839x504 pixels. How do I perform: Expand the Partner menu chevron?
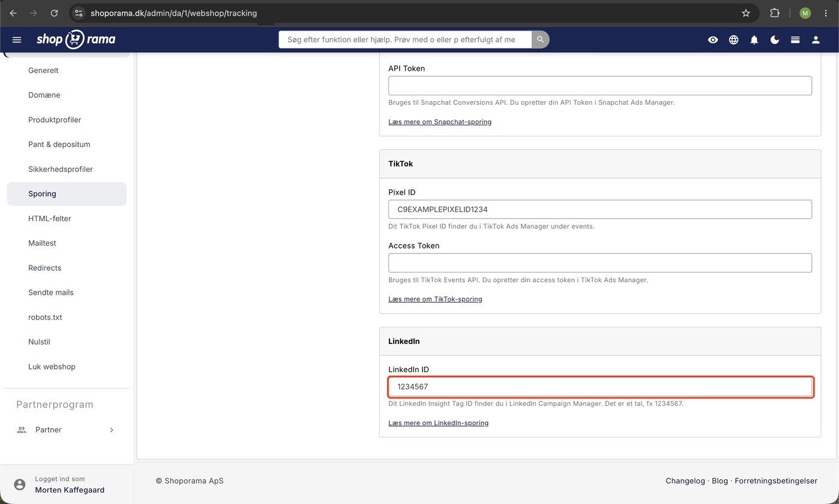pos(111,430)
